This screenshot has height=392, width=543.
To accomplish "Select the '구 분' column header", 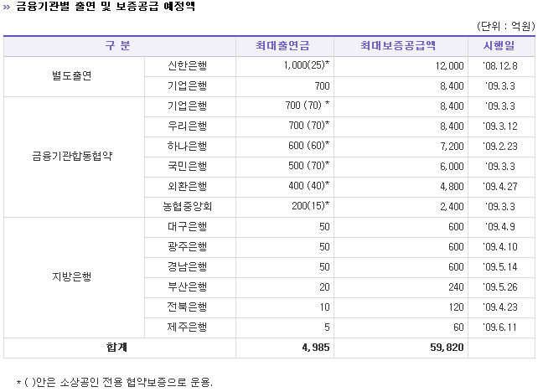I will [x=118, y=46].
